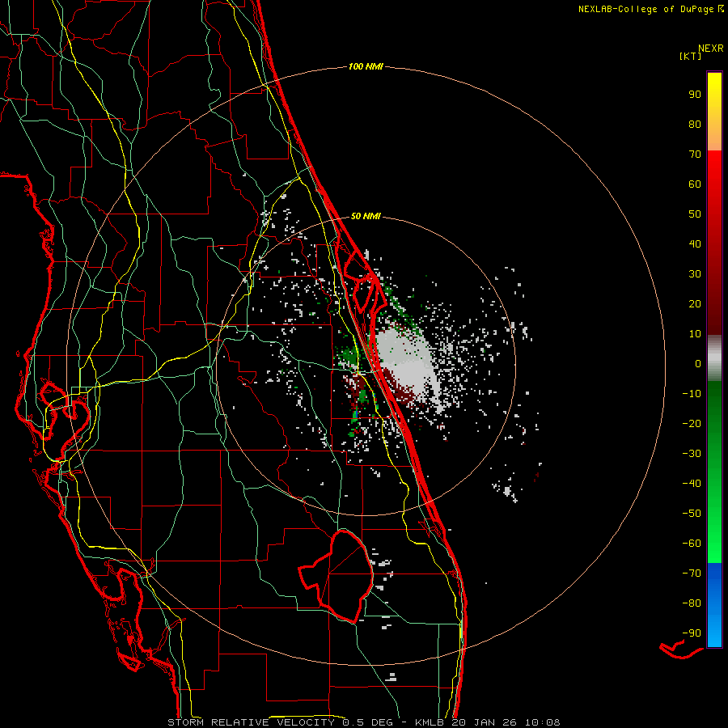The image size is (728, 728).
Task: Click the -80 knot scale label
Action: point(692,603)
